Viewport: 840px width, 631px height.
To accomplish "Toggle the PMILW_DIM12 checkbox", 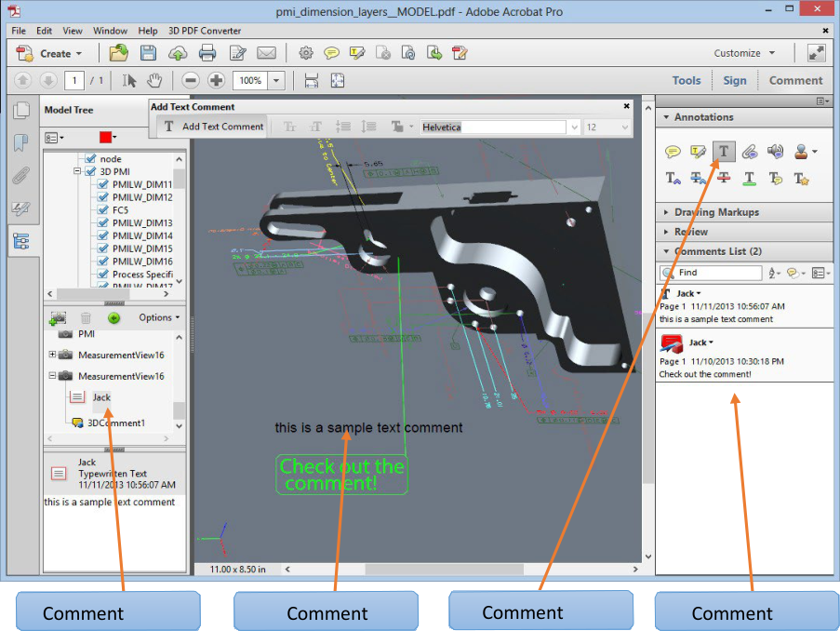I will click(x=103, y=197).
